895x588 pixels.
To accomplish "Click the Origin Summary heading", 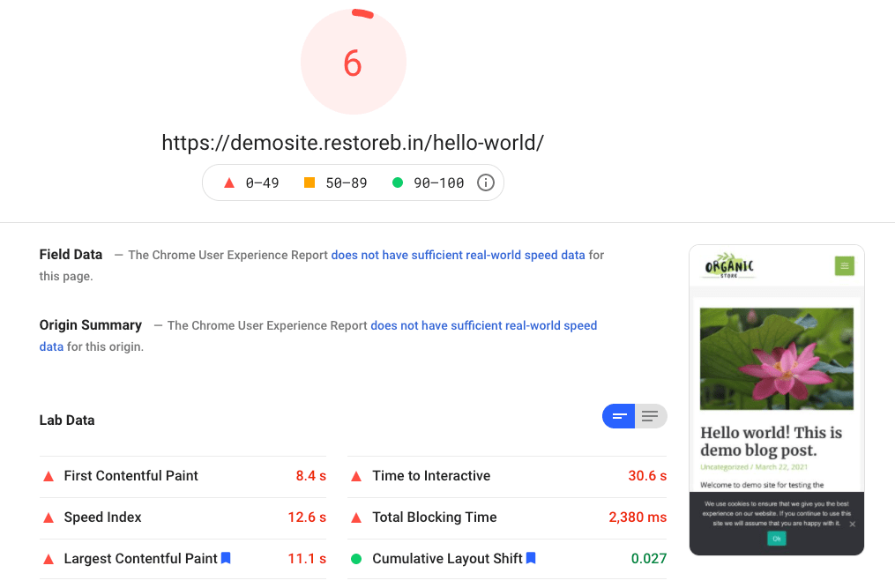I will click(x=90, y=324).
